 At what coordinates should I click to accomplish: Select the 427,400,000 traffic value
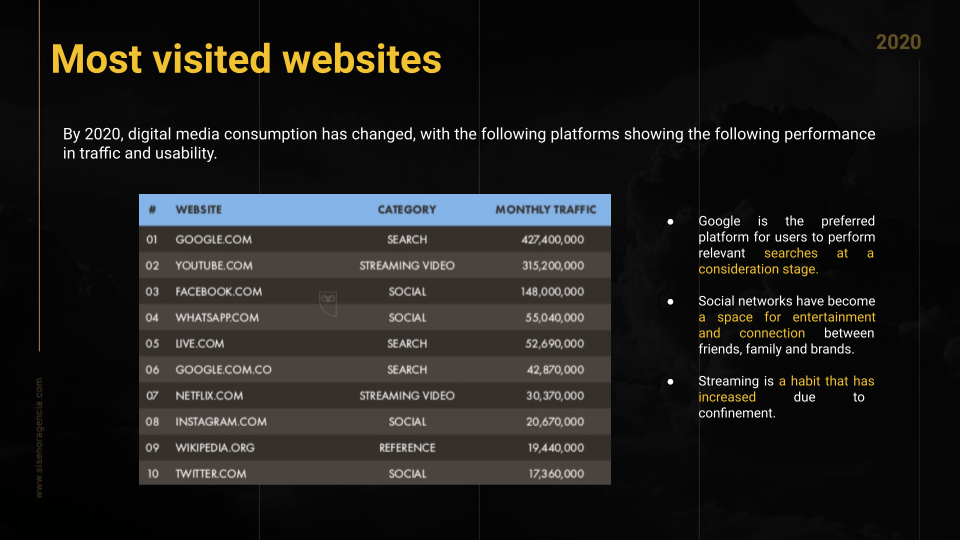point(552,240)
